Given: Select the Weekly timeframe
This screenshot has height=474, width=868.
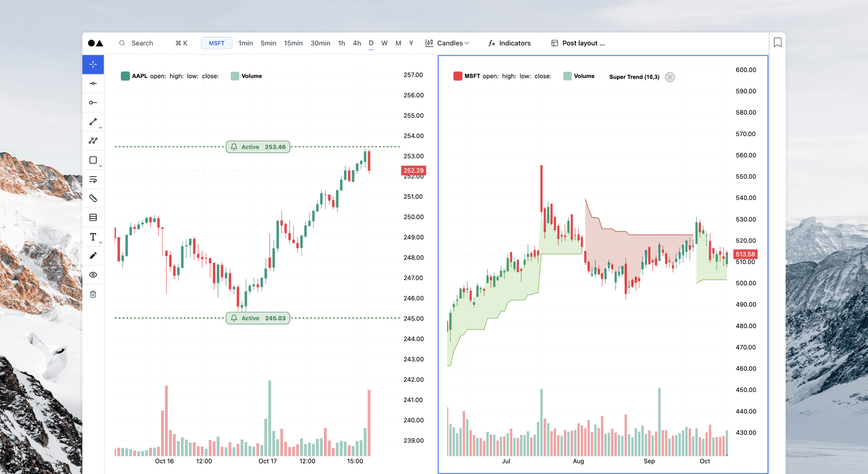Looking at the screenshot, I should tap(384, 43).
